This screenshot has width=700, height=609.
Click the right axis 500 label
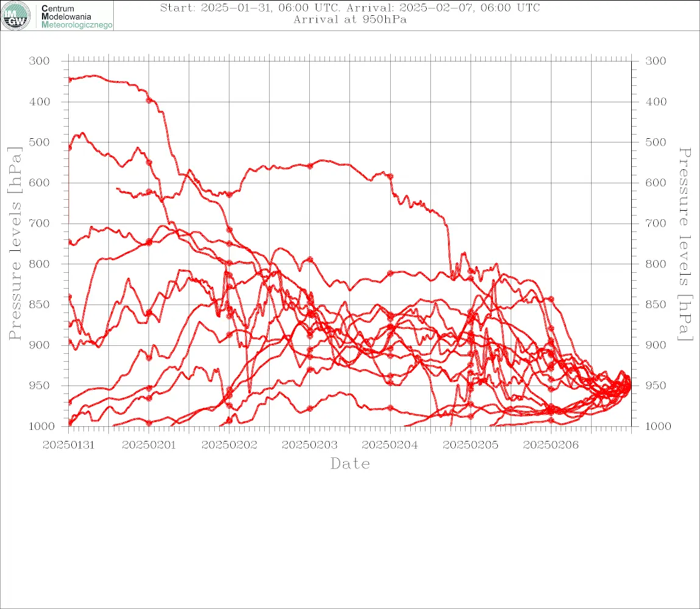[656, 142]
